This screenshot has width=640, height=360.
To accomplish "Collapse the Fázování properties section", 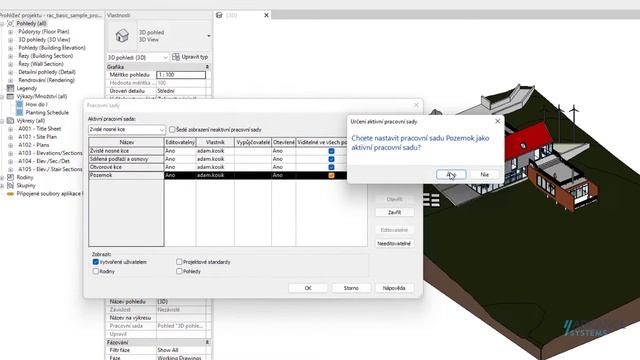I will (207, 342).
